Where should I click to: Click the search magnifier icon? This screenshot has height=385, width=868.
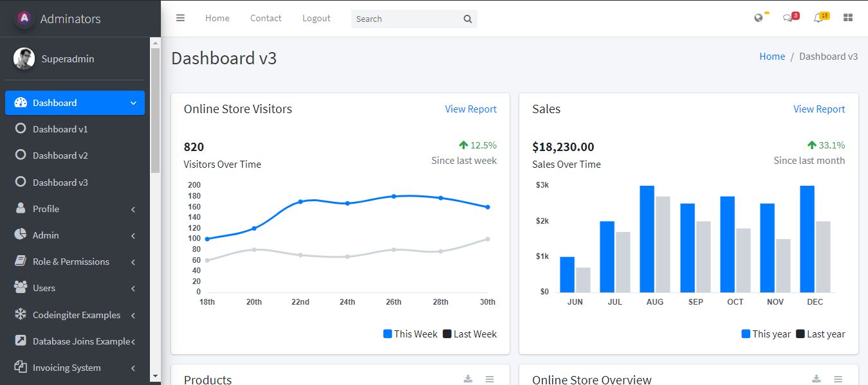468,19
